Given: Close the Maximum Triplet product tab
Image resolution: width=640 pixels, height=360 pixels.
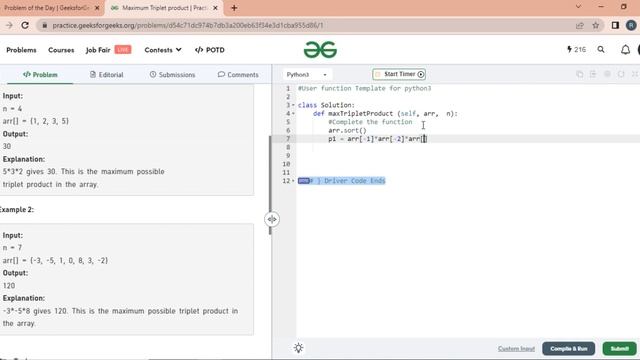Looking at the screenshot, I should click(x=216, y=8).
